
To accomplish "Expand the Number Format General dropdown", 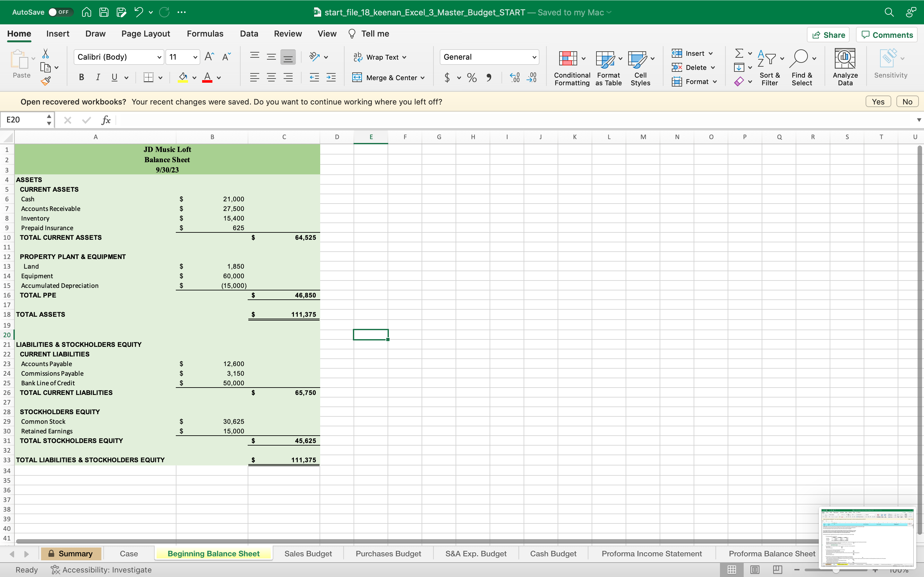I will click(x=534, y=57).
